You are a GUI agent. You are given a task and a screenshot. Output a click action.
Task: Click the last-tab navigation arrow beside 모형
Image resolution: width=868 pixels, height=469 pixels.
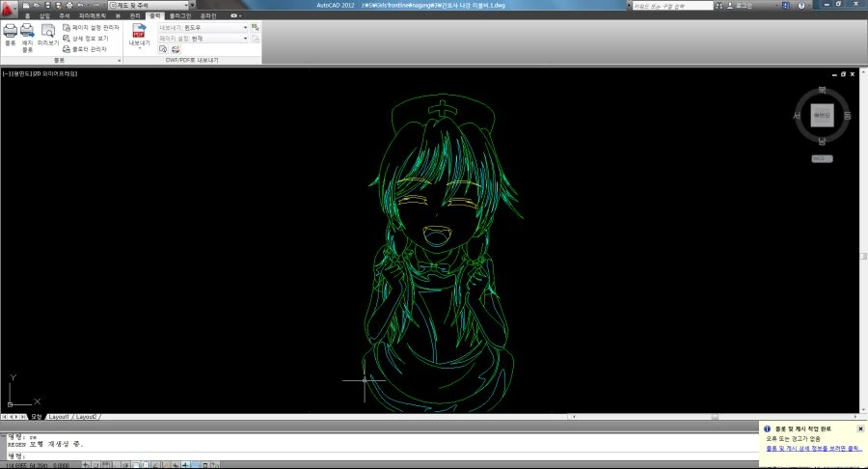click(x=23, y=416)
